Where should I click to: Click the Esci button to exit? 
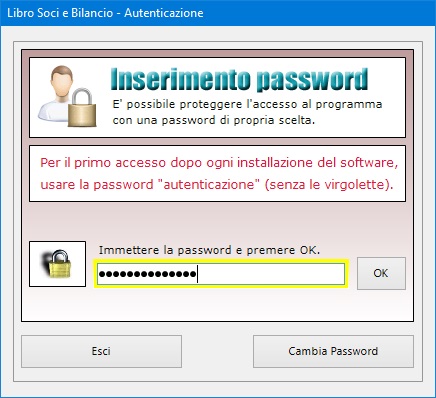(101, 351)
